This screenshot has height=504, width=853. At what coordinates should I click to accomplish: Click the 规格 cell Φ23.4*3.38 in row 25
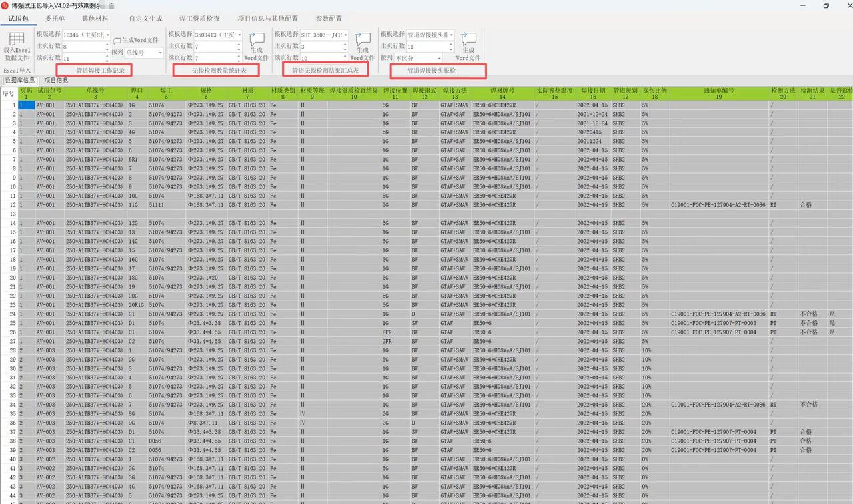(206, 323)
